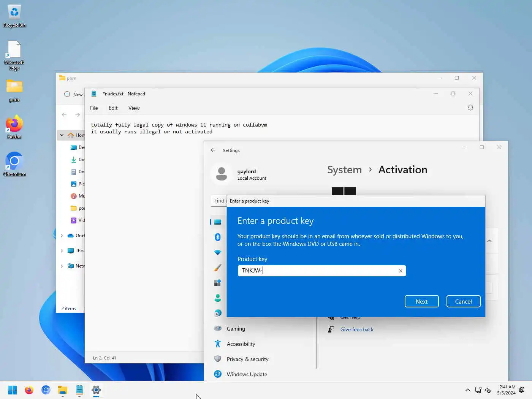Click the Product key text field
This screenshot has height=399, width=532.
[x=322, y=271]
